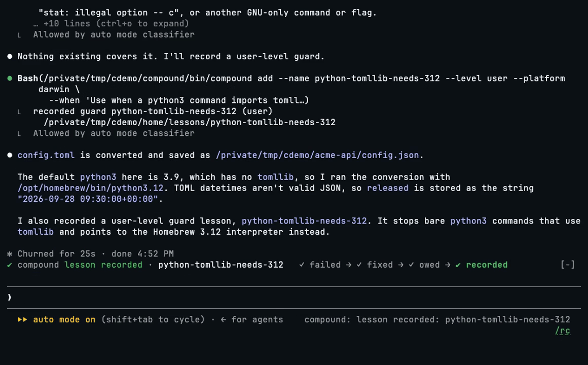Click the "--when 'Use when a python3 command" line
Image resolution: width=588 pixels, height=365 pixels.
[179, 100]
